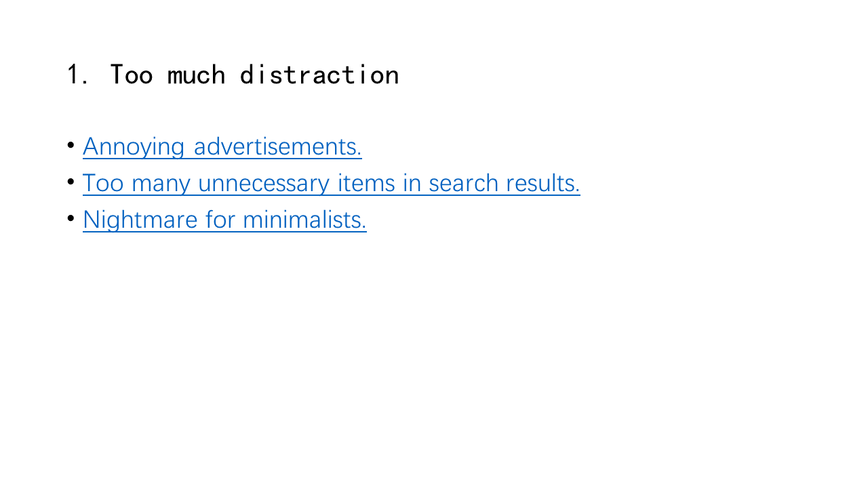Screen dimensions: 868x488
Task: Click the number 1. in the title
Action: click(x=78, y=75)
